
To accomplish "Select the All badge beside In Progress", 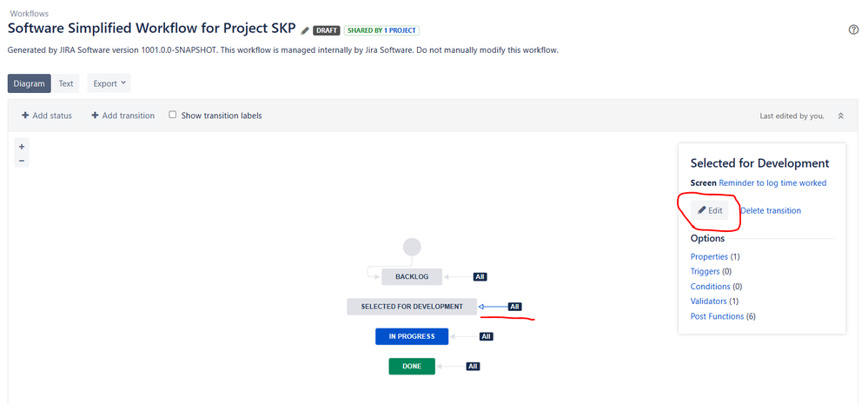I will click(x=486, y=336).
